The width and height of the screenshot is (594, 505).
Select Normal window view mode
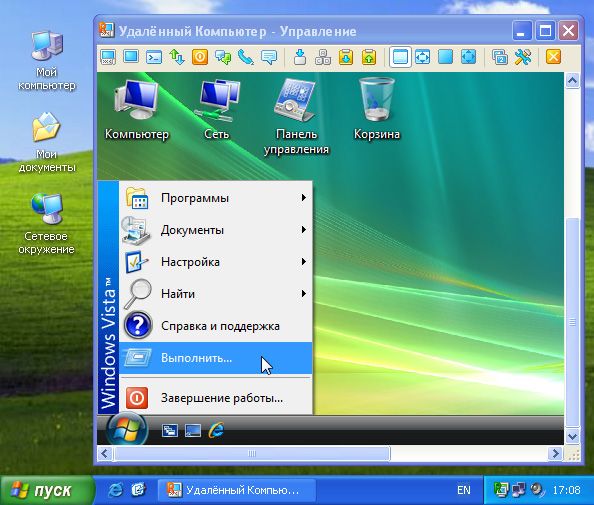point(400,57)
